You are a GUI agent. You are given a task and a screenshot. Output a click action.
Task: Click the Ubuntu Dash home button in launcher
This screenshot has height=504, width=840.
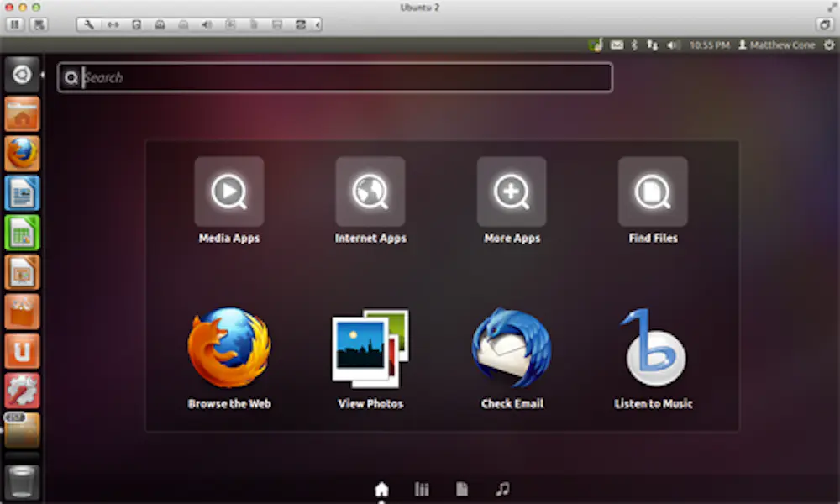pyautogui.click(x=22, y=75)
